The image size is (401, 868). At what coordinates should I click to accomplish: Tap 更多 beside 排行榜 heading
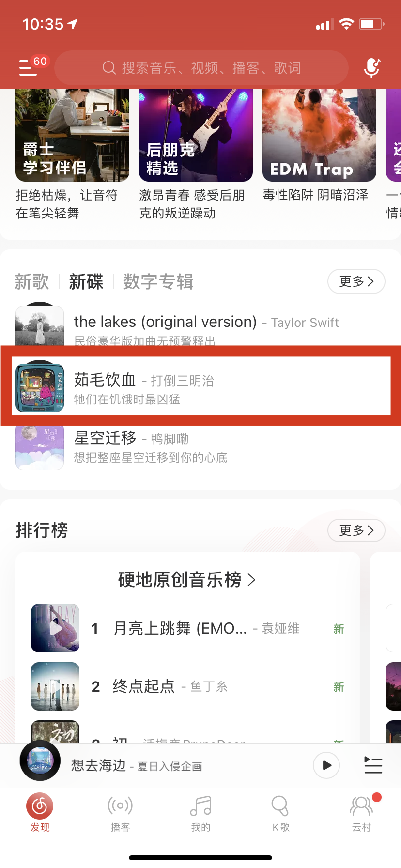click(x=356, y=530)
